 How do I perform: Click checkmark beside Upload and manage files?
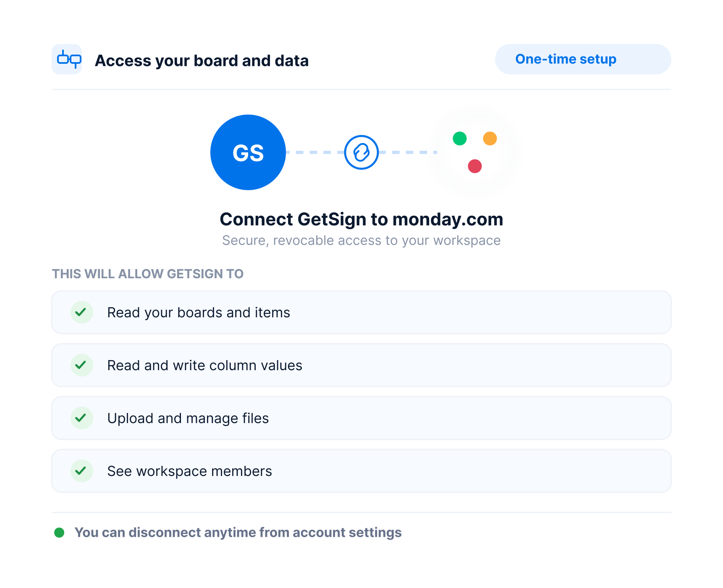coord(81,418)
